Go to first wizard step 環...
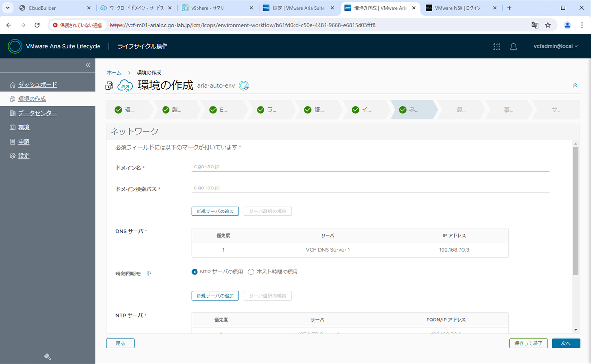The height and width of the screenshot is (364, 591). point(129,110)
